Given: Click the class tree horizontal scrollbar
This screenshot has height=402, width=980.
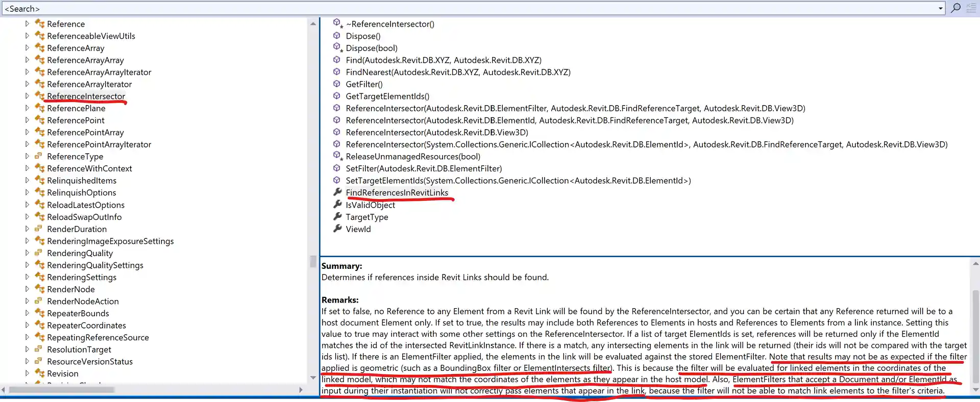Looking at the screenshot, I should 61,390.
